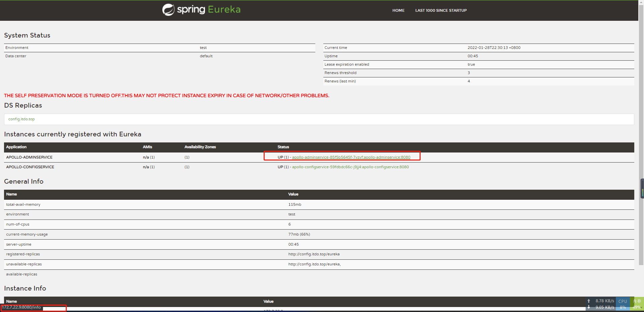Click the upload speed 8.78 KB/s indicator
Image resolution: width=644 pixels, height=312 pixels.
(x=601, y=301)
